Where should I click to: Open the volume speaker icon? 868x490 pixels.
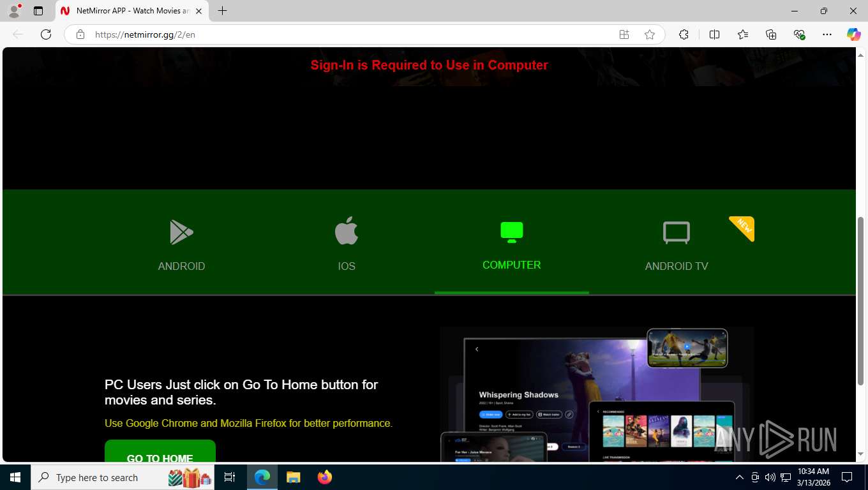coord(770,477)
